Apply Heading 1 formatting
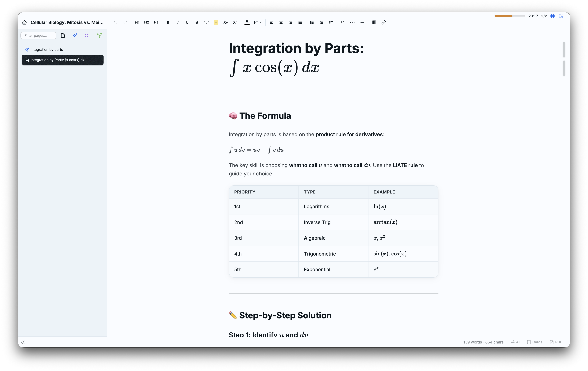This screenshot has height=371, width=588. [137, 22]
